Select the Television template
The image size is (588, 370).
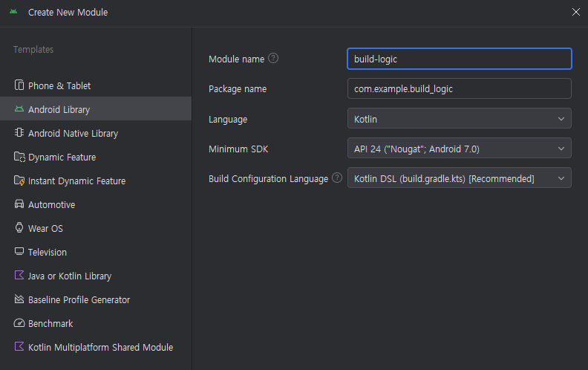tap(96, 252)
